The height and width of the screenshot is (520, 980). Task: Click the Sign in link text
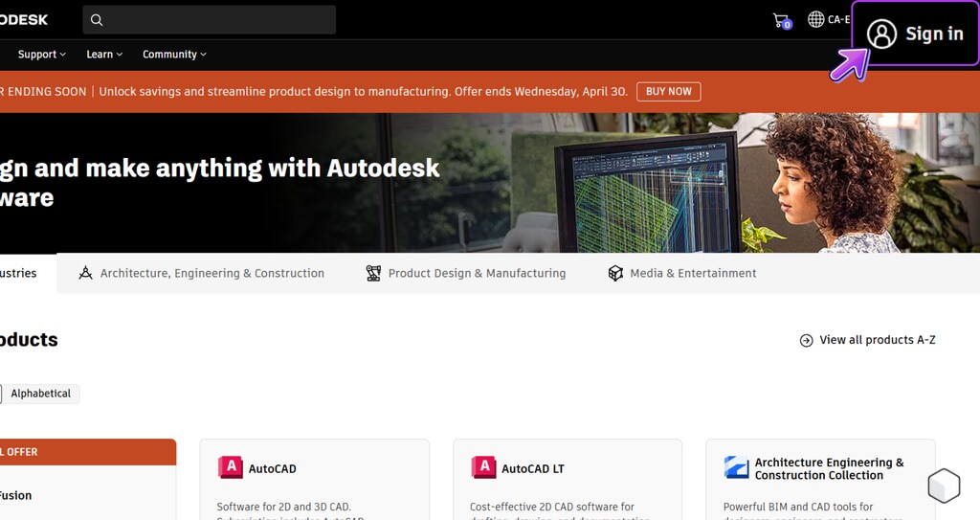(934, 34)
